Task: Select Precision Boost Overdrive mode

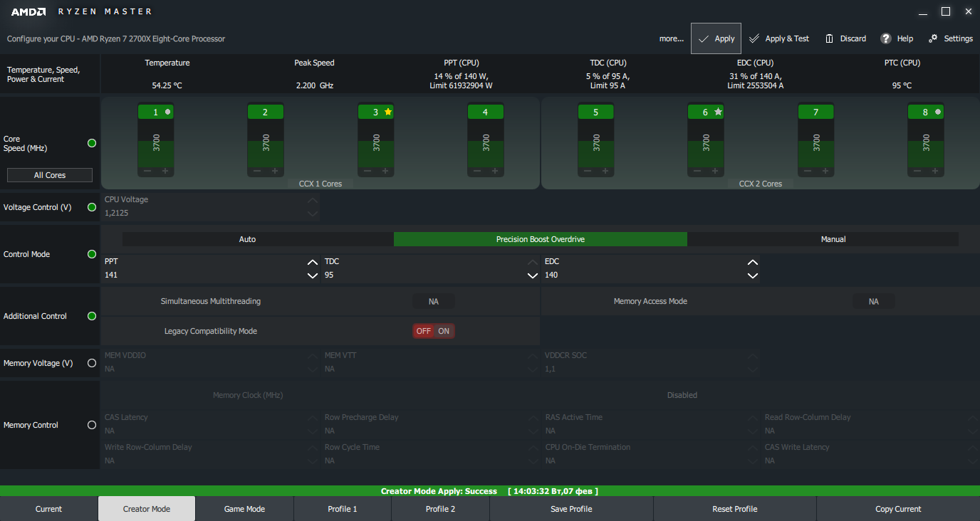Action: (x=541, y=239)
